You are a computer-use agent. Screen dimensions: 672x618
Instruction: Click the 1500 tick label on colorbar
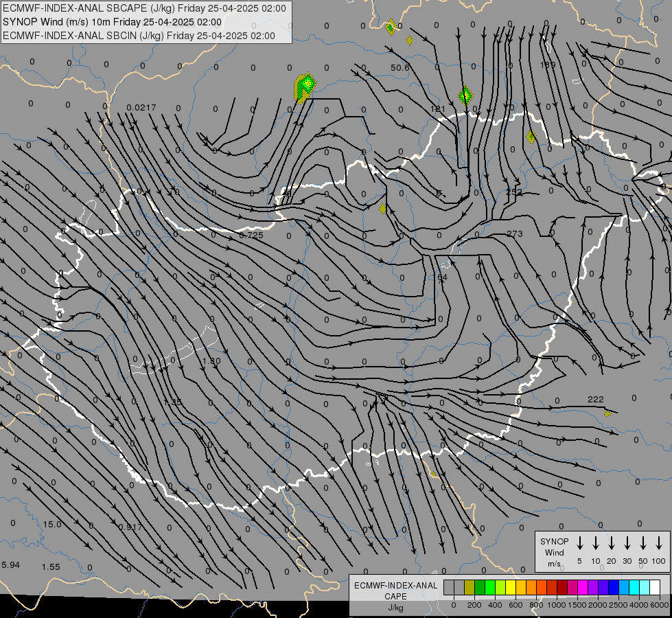tap(577, 605)
